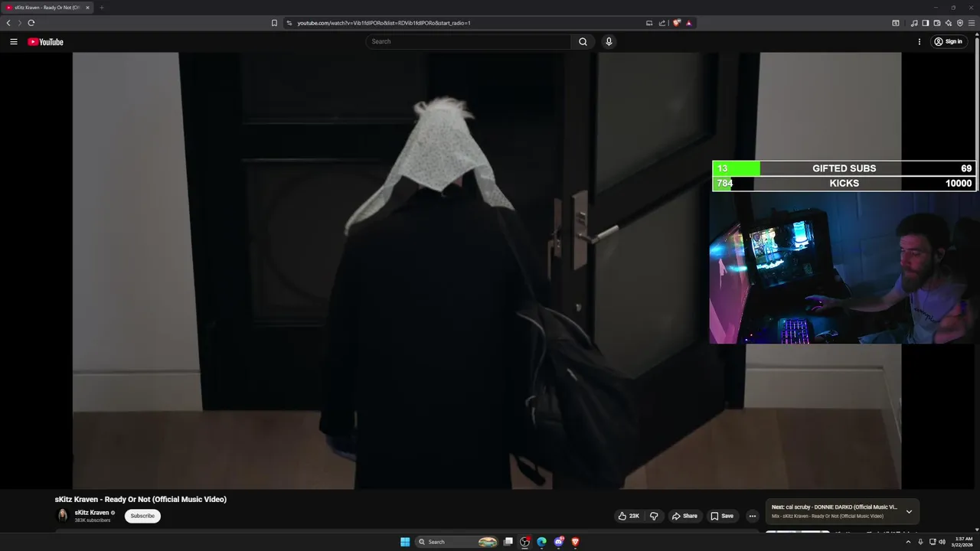
Task: Open the picture-in-picture toolbar icon
Action: pos(896,23)
